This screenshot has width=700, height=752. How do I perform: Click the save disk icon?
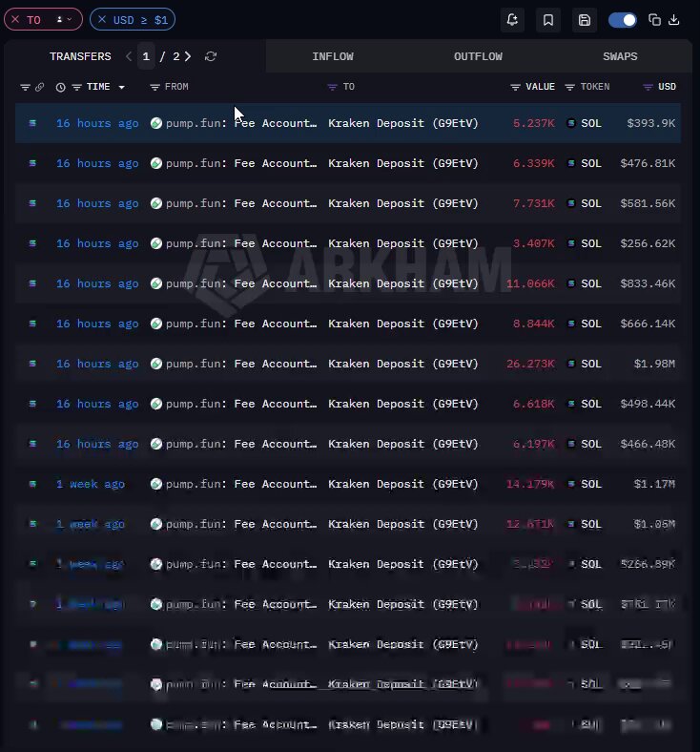pyautogui.click(x=584, y=20)
